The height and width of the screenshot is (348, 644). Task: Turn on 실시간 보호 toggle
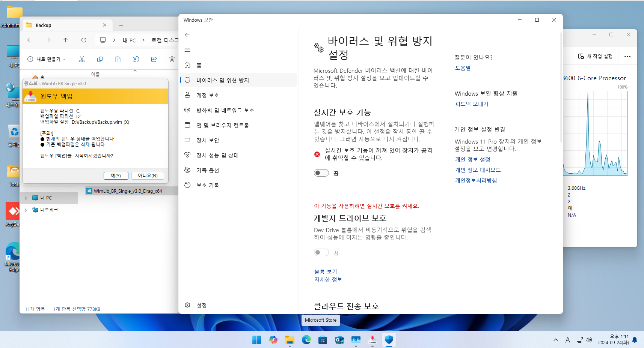click(x=321, y=173)
